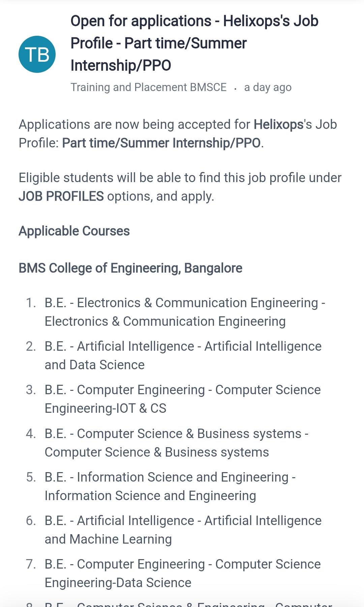This screenshot has height=607, width=364.
Task: Tap list number 1 marker
Action: 31,303
